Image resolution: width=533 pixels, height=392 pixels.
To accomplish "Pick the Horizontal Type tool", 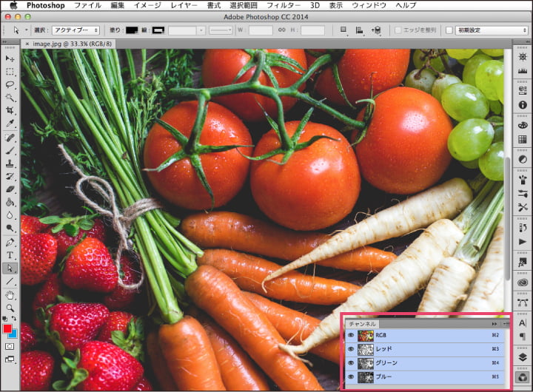I will pyautogui.click(x=10, y=254).
